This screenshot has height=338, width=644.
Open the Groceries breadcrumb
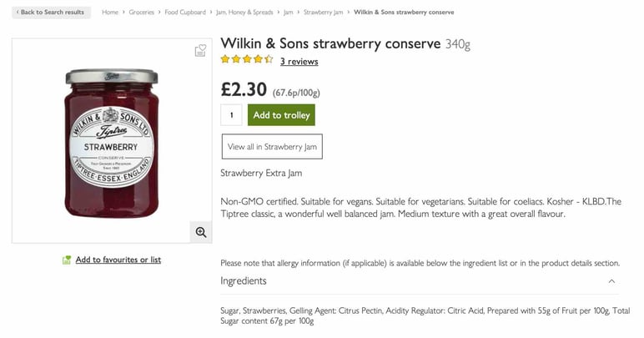click(141, 13)
